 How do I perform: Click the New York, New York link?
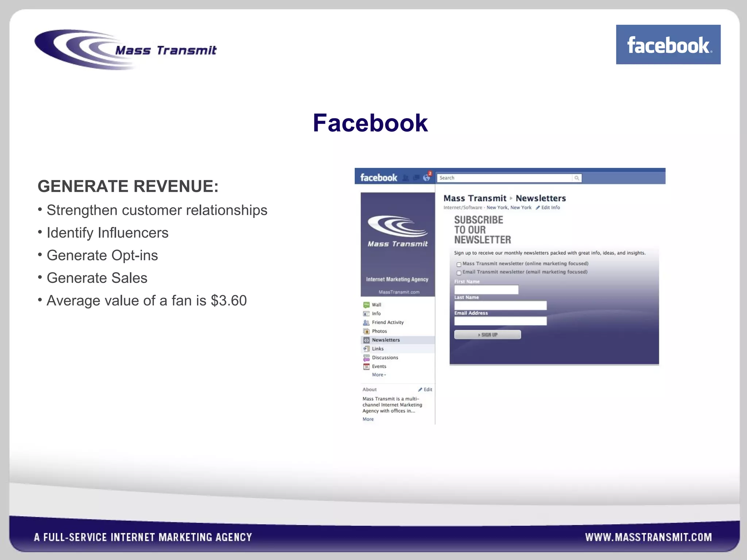[x=509, y=207]
